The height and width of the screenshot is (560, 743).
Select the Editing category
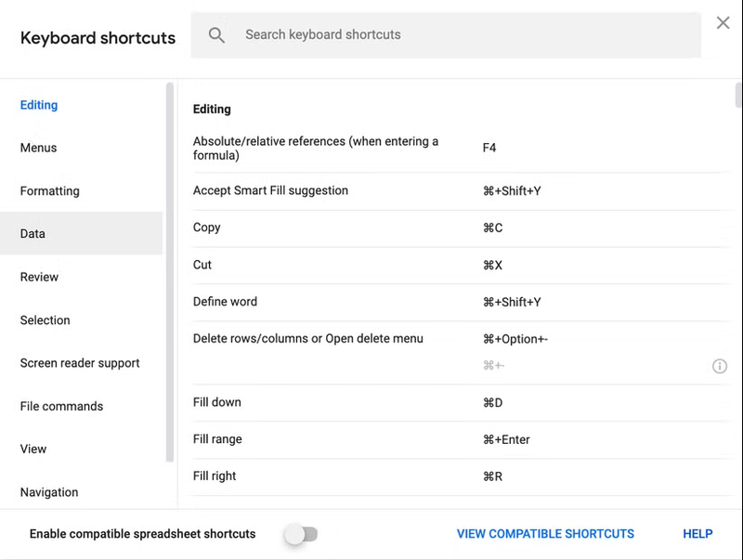click(x=39, y=105)
